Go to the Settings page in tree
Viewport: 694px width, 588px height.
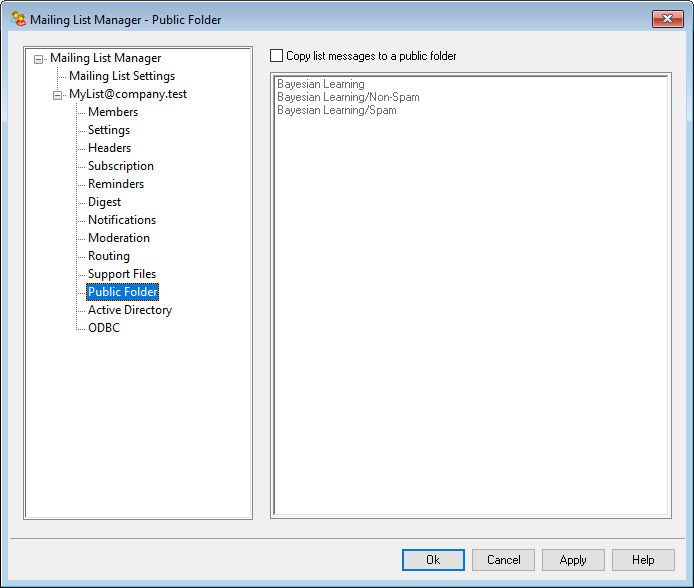pyautogui.click(x=109, y=130)
